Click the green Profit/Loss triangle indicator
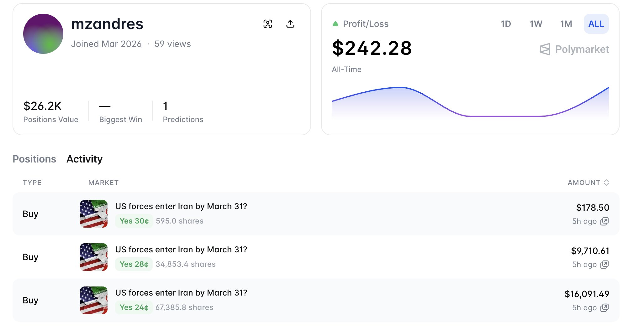Viewport: 644px width, 335px height. click(335, 24)
